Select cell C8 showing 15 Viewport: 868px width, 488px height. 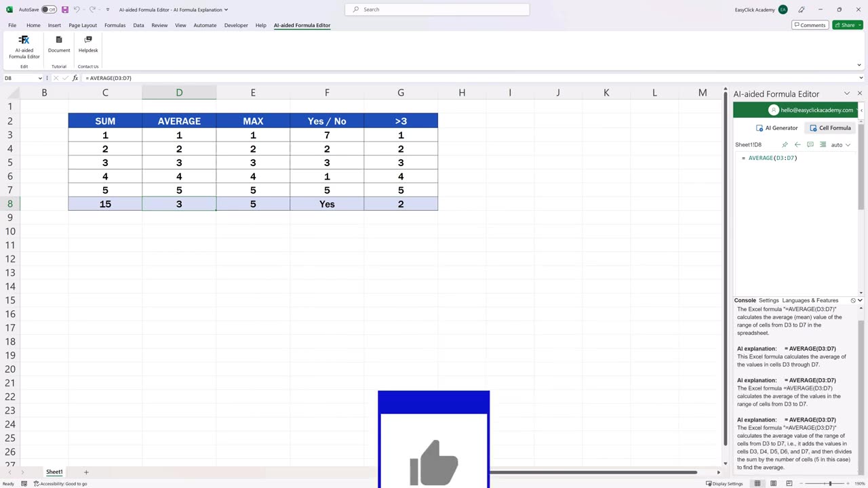click(105, 204)
